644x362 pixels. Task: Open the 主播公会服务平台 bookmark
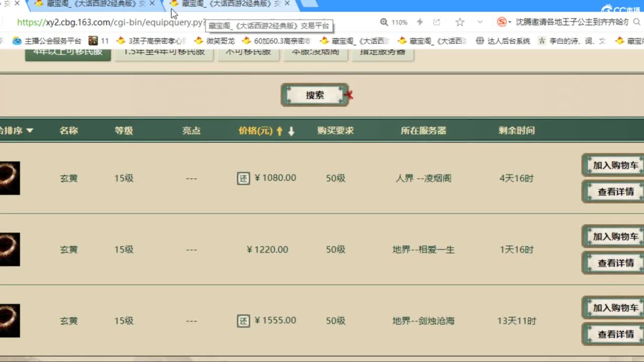pyautogui.click(x=46, y=41)
